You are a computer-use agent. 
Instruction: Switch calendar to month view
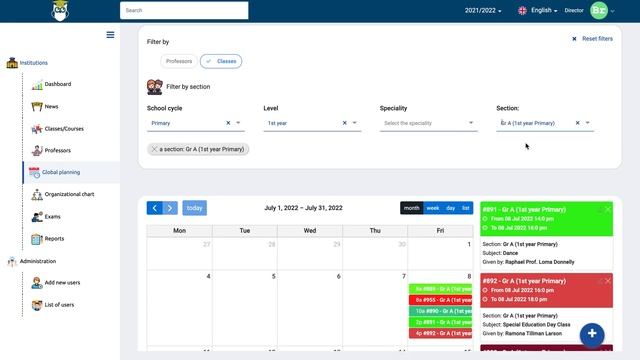(411, 208)
